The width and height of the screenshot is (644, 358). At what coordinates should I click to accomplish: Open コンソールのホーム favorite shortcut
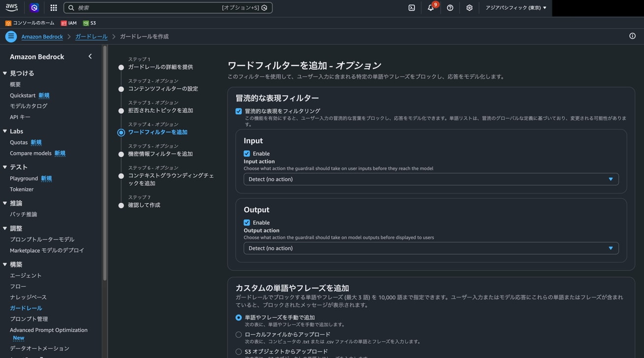point(31,23)
